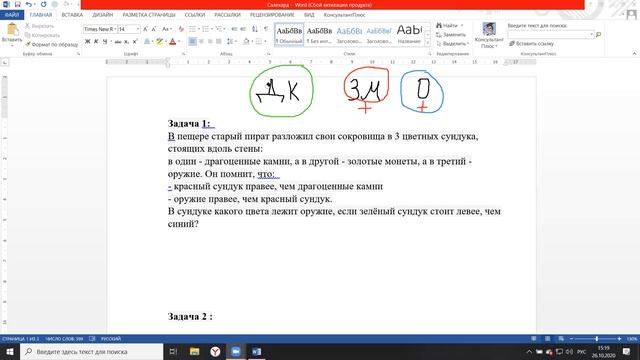Toggle strikethrough formatting
The width and height of the screenshot is (640, 360).
118,42
